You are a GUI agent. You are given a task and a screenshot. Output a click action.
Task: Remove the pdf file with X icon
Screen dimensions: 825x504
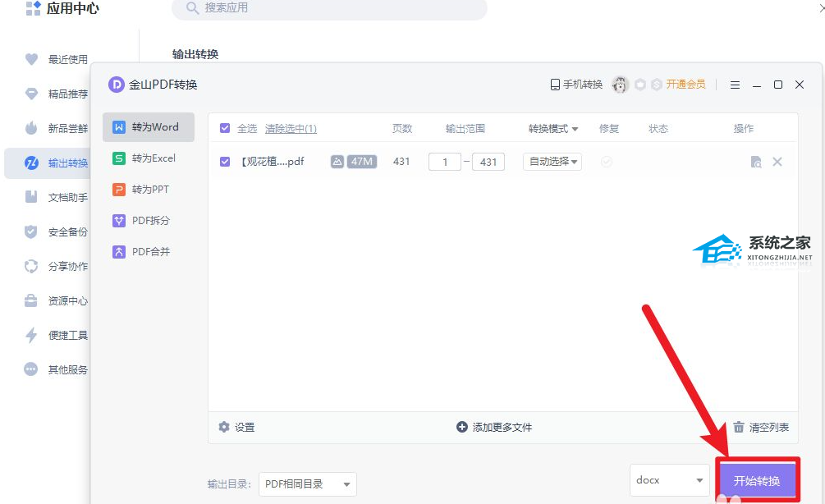coord(777,162)
